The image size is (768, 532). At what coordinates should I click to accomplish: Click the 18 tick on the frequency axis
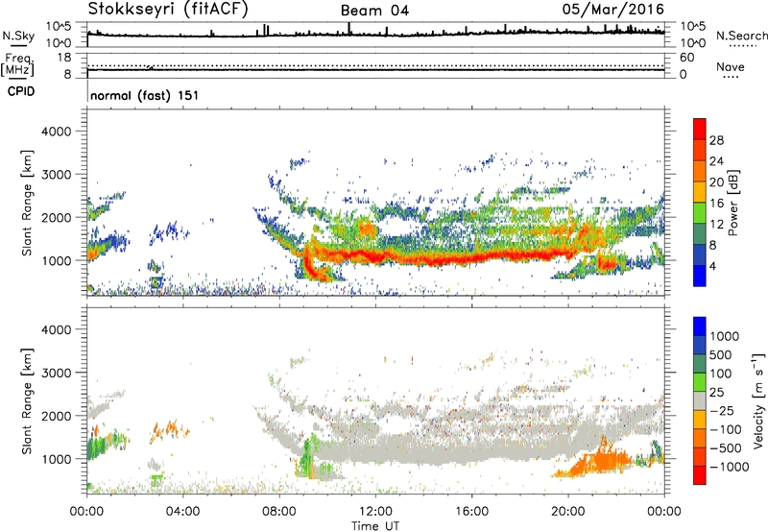(x=64, y=58)
